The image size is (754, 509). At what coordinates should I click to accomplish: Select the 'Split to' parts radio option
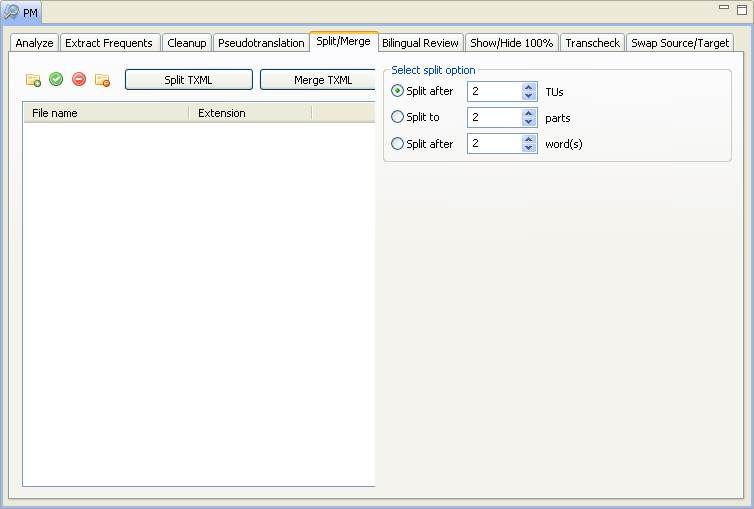tap(398, 117)
